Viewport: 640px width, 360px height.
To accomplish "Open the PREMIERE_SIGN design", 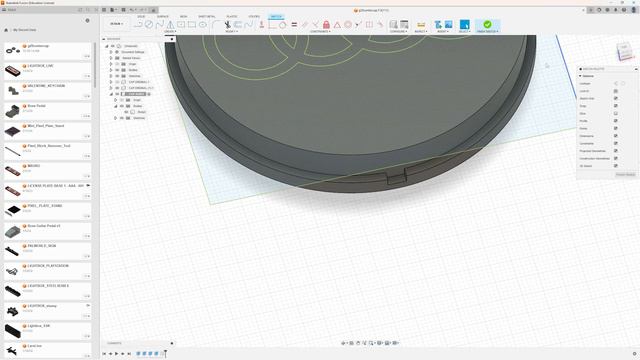I will tap(47, 251).
